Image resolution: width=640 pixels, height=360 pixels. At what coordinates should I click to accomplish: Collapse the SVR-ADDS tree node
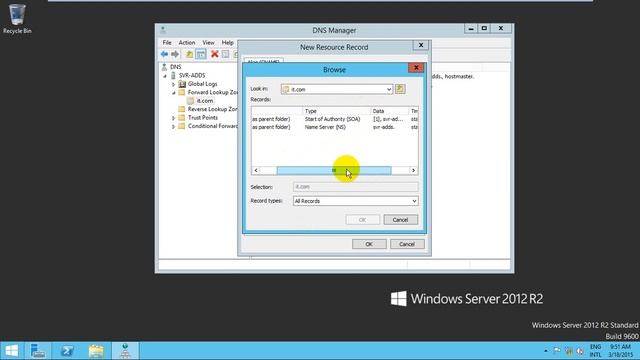tap(165, 76)
